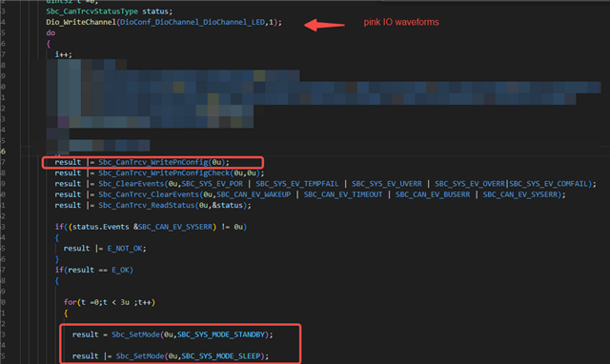The height and width of the screenshot is (364, 610).
Task: Click the i++ statement
Action: tap(64, 54)
